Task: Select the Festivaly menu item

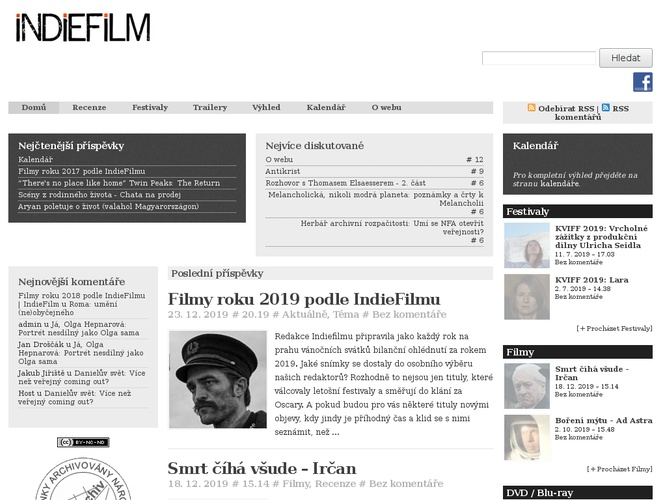Action: (x=150, y=107)
